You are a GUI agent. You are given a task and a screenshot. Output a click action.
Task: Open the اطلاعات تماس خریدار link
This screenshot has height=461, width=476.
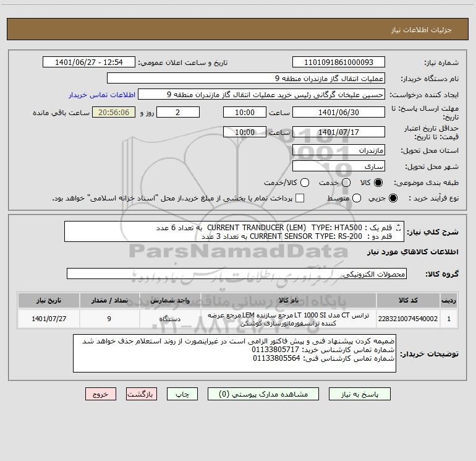click(102, 95)
